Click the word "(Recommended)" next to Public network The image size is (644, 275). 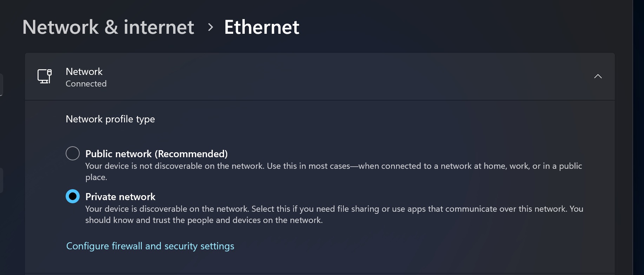coord(191,154)
